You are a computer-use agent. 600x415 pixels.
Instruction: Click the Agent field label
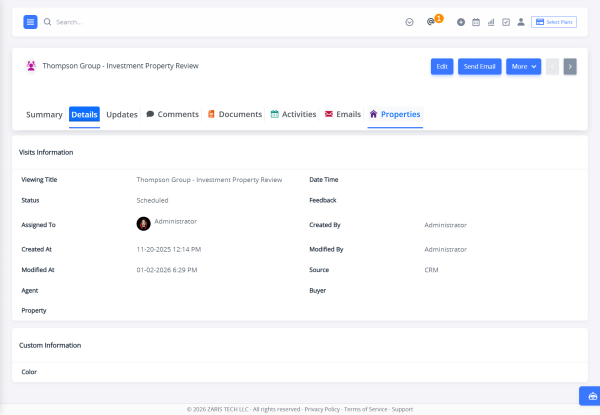click(30, 291)
